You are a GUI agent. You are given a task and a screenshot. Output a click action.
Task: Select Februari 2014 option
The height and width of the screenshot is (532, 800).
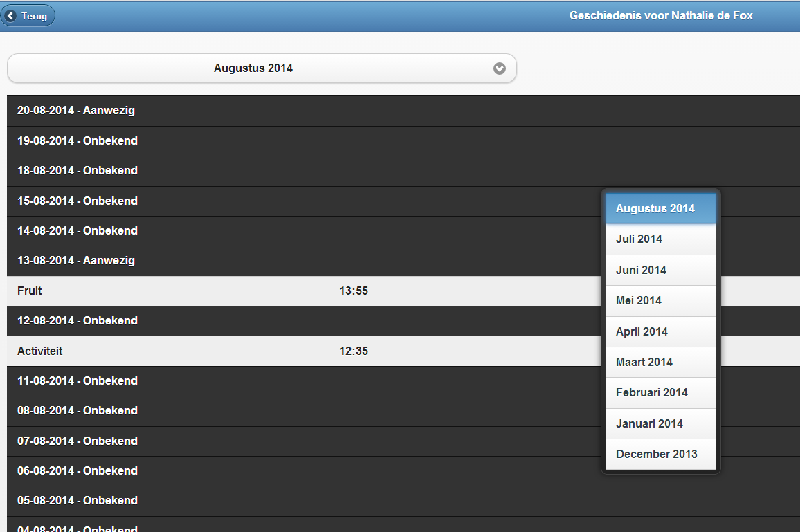coord(660,393)
